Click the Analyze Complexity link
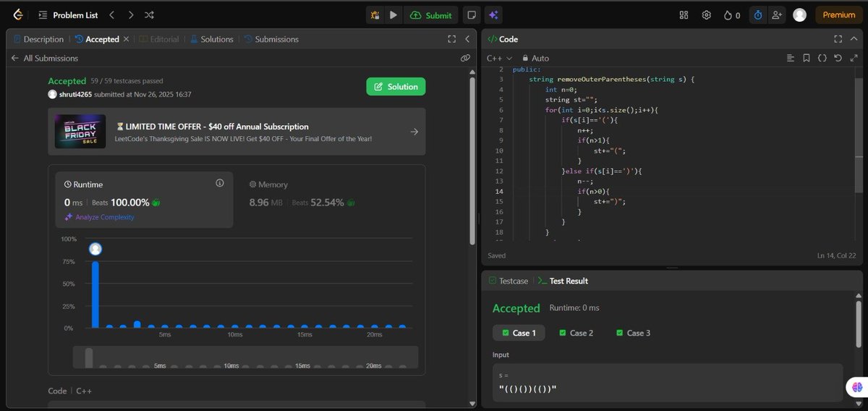 pos(99,217)
